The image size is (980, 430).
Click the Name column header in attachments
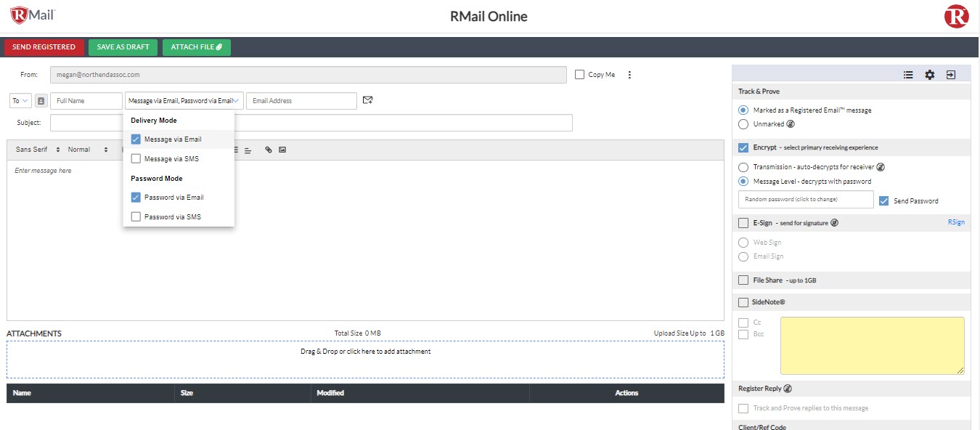tap(91, 393)
